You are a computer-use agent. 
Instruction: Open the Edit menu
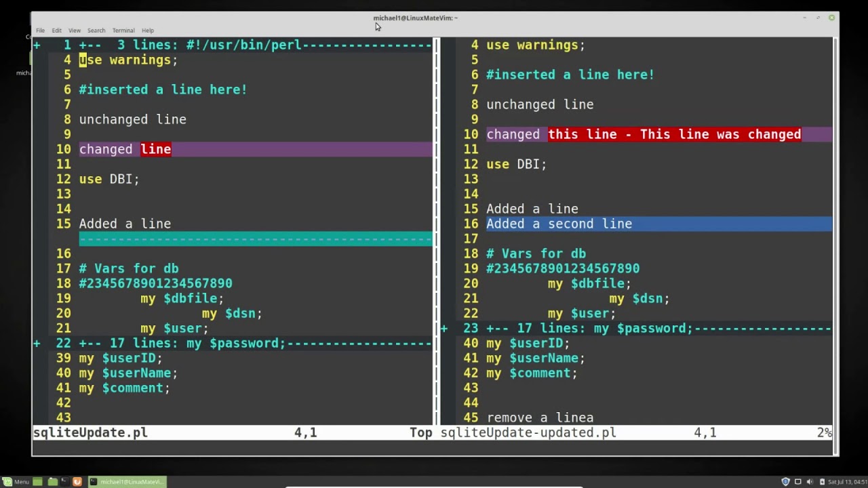click(x=56, y=30)
